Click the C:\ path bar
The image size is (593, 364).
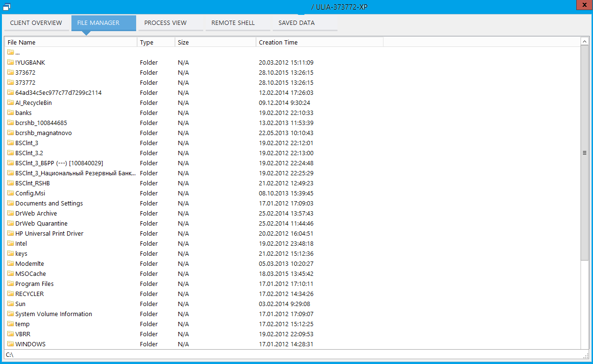(x=296, y=355)
